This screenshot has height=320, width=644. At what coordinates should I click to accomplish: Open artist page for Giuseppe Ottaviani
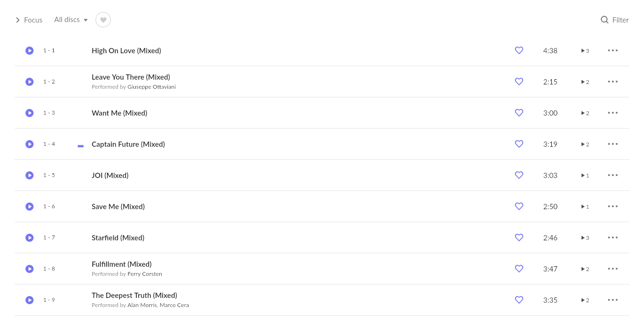[x=152, y=86]
